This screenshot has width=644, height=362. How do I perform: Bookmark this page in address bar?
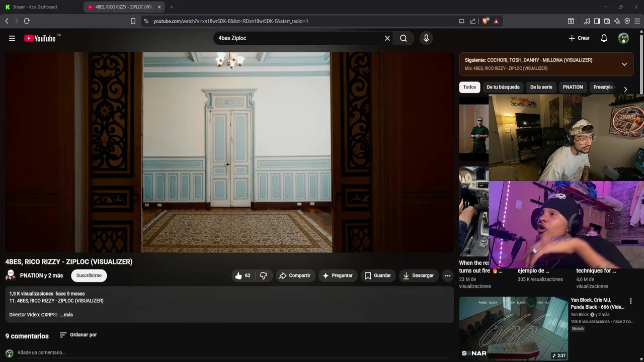point(133,21)
